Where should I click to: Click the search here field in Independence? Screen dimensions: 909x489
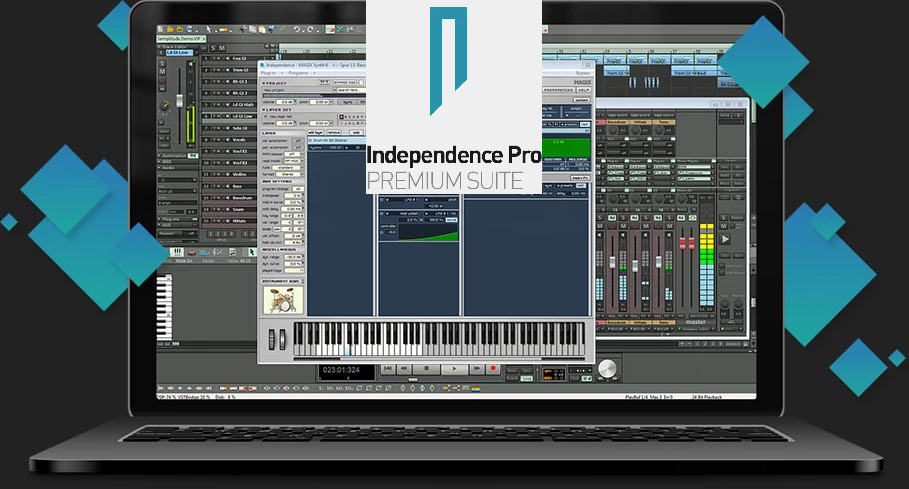(350, 90)
